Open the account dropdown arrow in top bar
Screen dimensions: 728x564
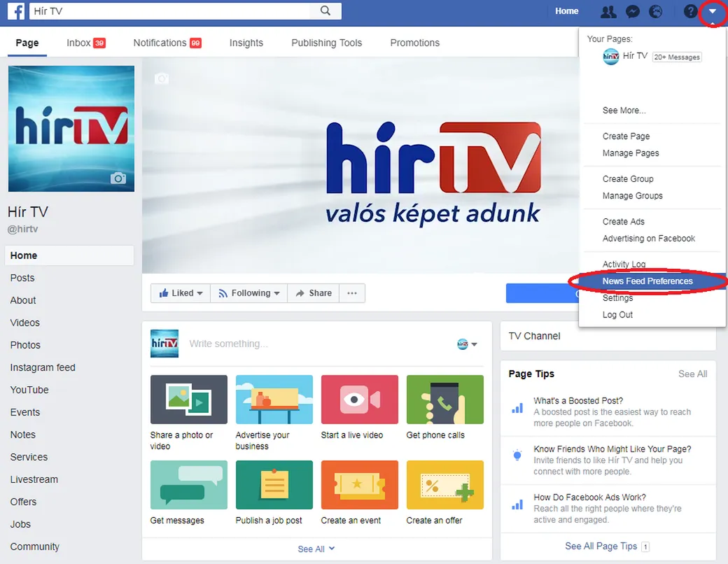pyautogui.click(x=713, y=11)
